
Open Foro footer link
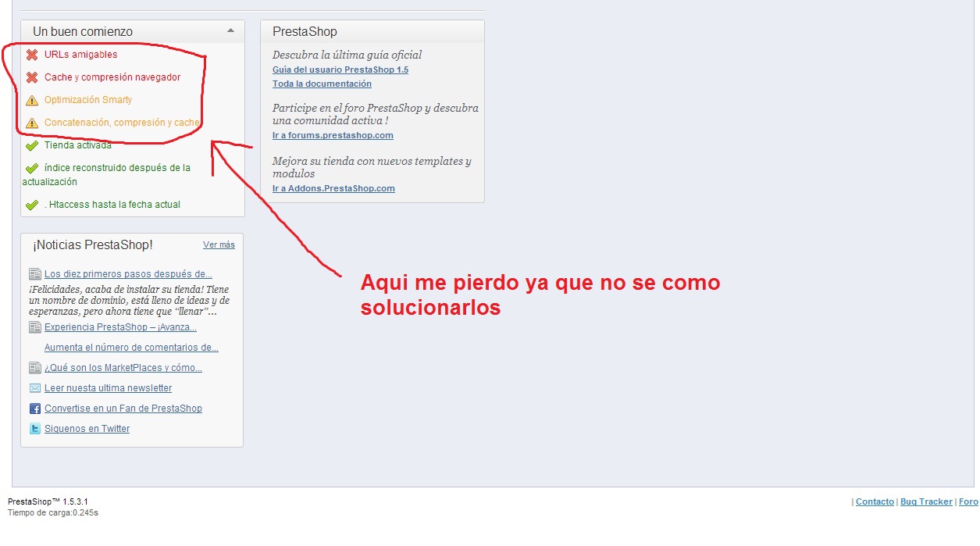point(968,501)
